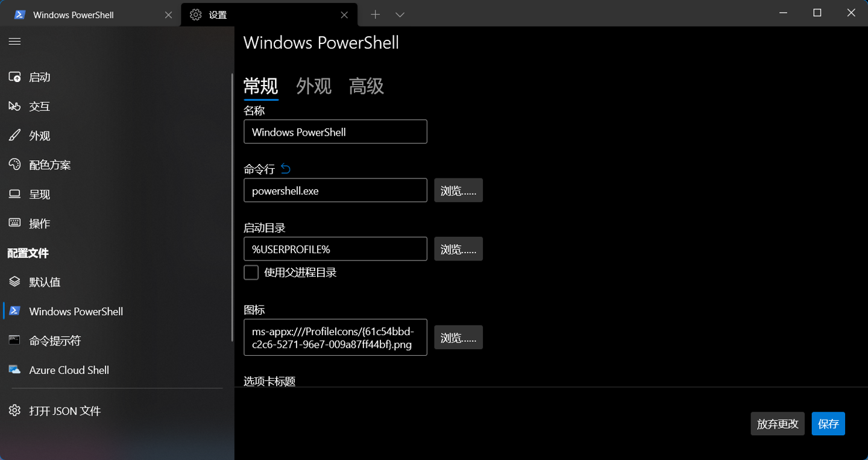Click the 启动目录 %USERPROFILE% field

point(335,248)
